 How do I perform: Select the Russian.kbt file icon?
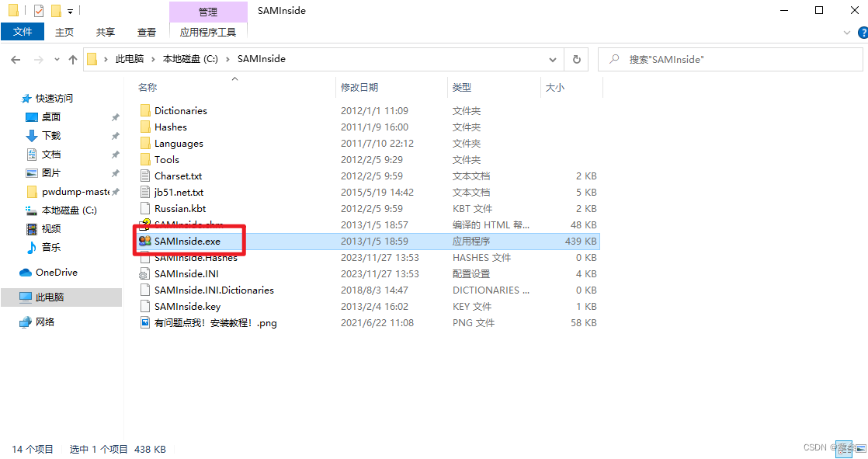145,209
